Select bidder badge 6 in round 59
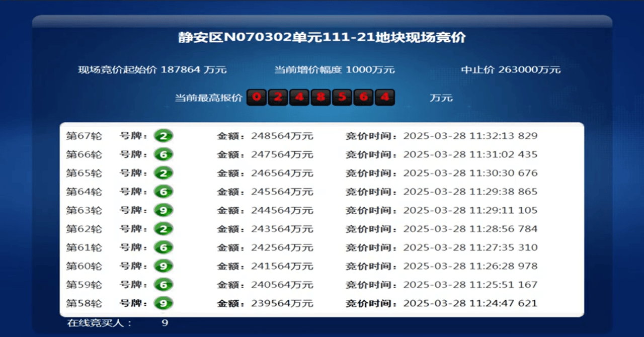The width and height of the screenshot is (644, 337). click(163, 285)
